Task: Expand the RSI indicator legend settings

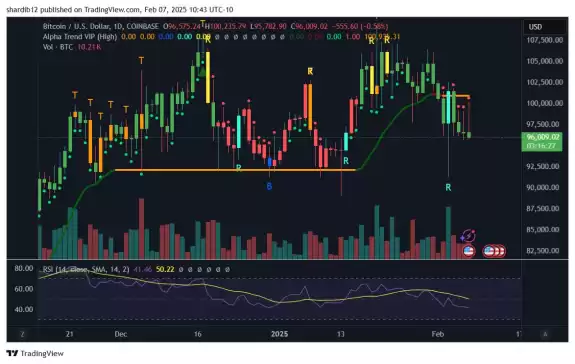Action: click(x=86, y=269)
